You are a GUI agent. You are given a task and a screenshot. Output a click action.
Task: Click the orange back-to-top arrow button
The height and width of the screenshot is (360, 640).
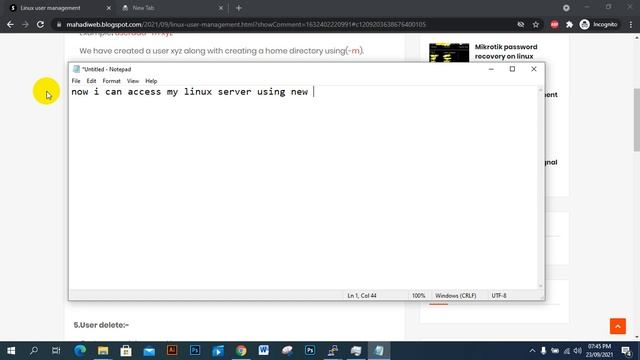pos(618,327)
